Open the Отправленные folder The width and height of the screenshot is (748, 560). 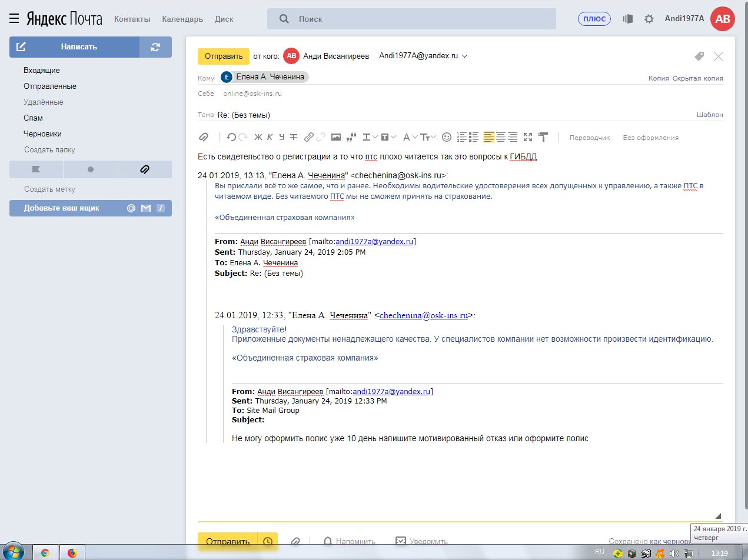(x=50, y=86)
